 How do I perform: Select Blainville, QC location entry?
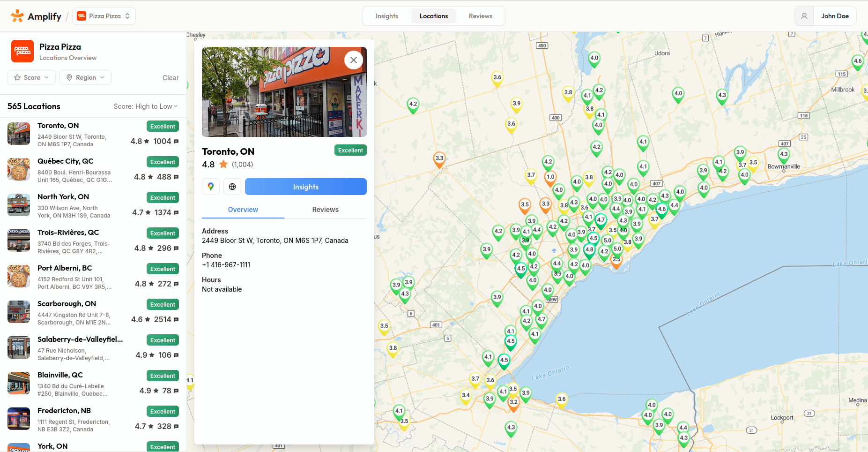(x=93, y=384)
